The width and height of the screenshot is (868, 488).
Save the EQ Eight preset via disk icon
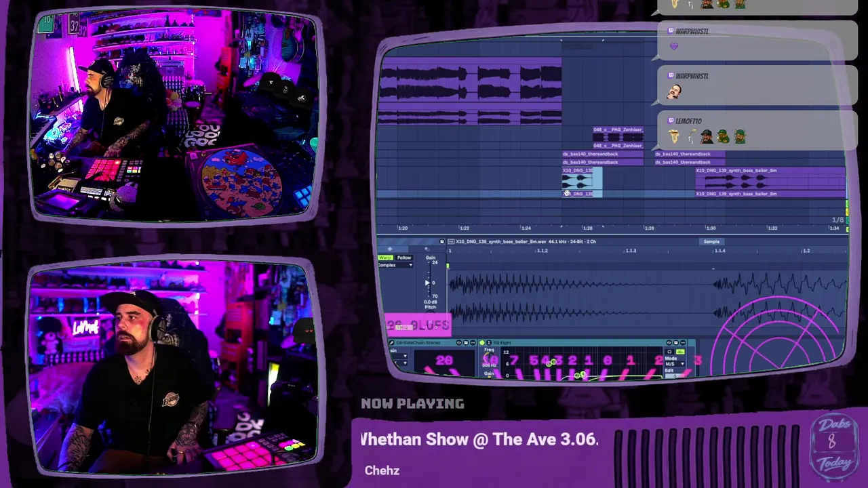click(x=676, y=342)
